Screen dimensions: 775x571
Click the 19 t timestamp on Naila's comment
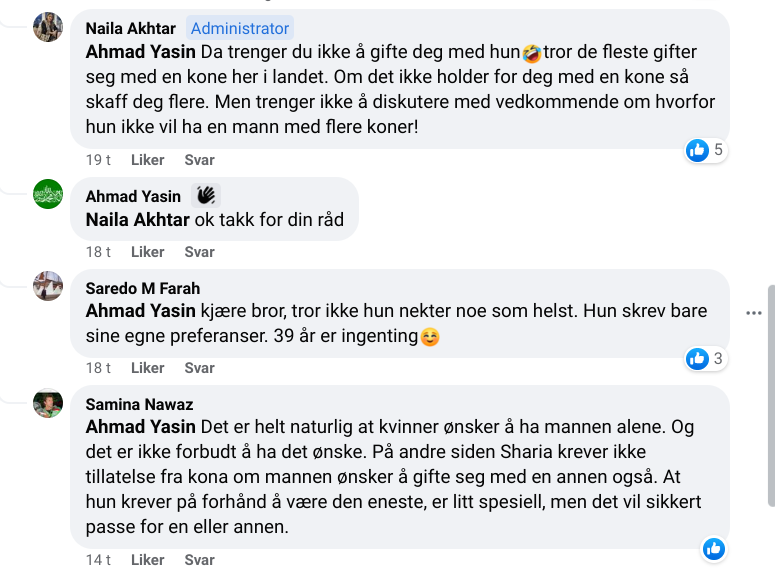[98, 160]
